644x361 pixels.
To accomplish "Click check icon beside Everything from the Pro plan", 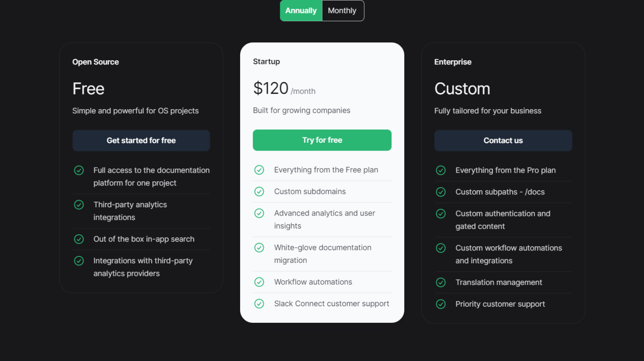I will point(441,170).
